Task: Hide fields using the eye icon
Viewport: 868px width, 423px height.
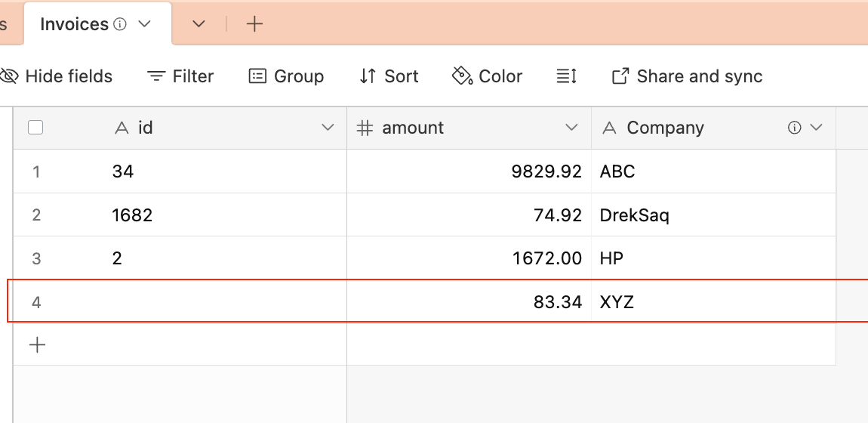Action: (x=9, y=76)
